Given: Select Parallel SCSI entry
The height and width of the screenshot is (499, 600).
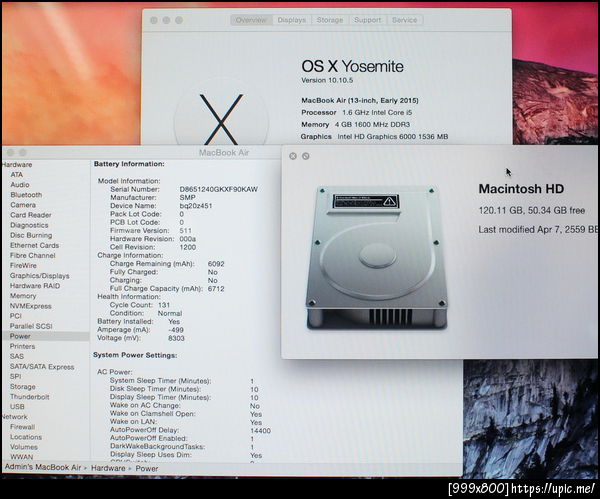Looking at the screenshot, I should pyautogui.click(x=31, y=326).
